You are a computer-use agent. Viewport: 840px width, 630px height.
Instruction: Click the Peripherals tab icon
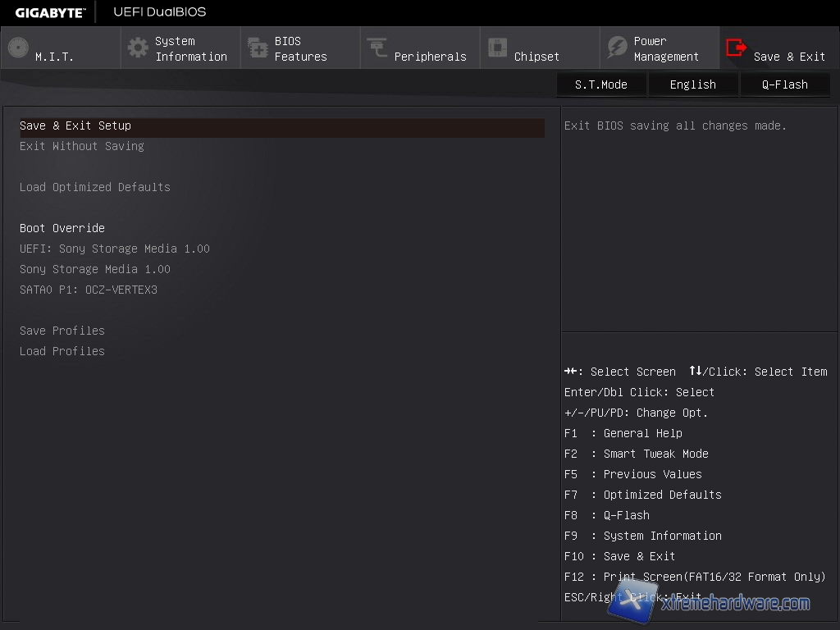pos(377,48)
